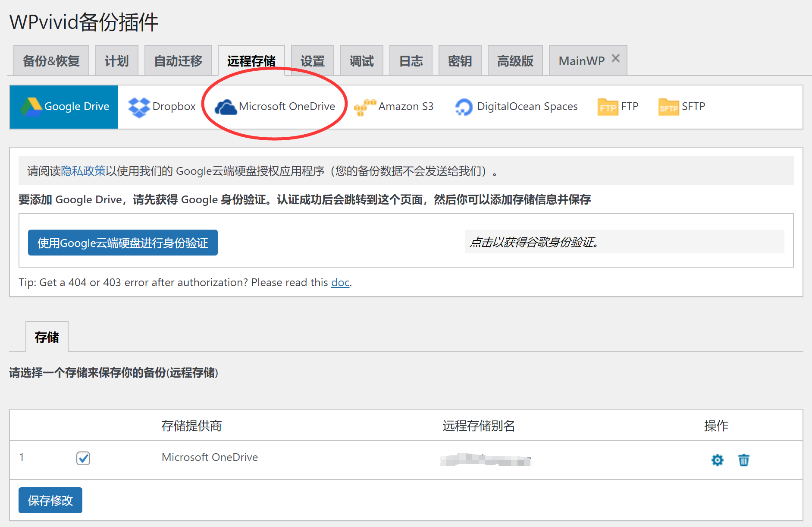
Task: Open settings gear for Microsoft OneDrive storage
Action: point(717,460)
